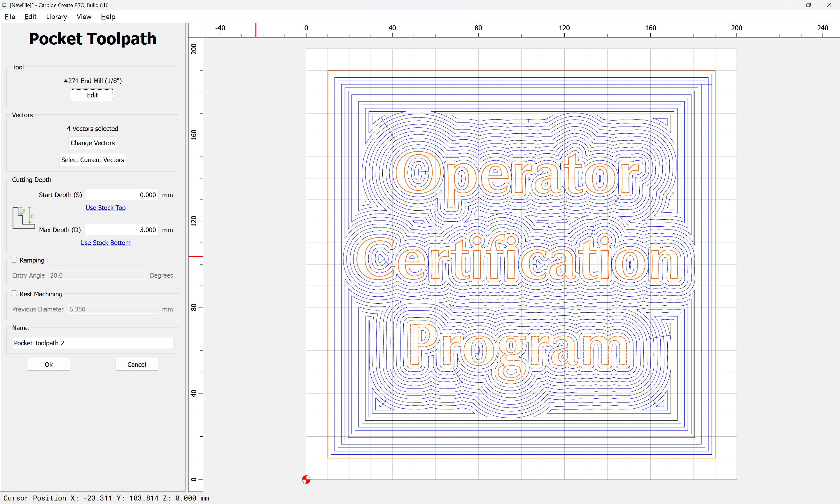Image resolution: width=840 pixels, height=504 pixels.
Task: Click the Pocket Toolpath heading
Action: coord(93,39)
